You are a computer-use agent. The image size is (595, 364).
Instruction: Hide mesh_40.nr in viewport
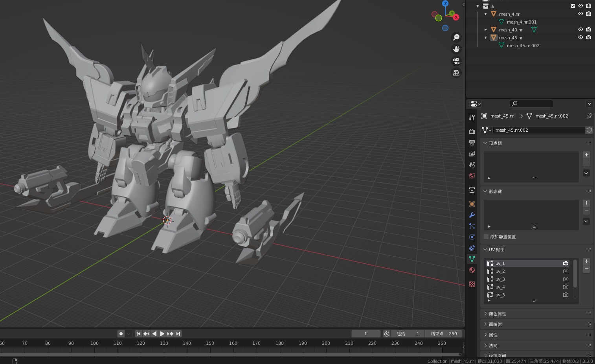[580, 29]
